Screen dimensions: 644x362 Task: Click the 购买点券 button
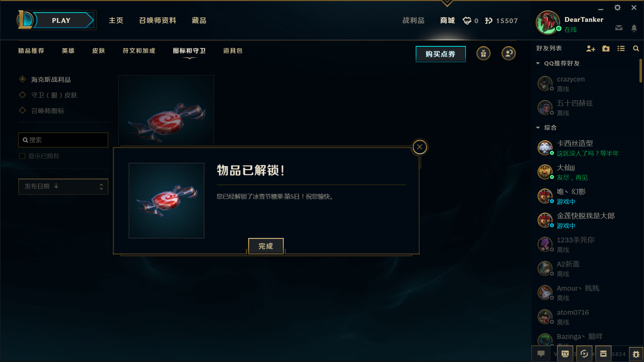tap(441, 54)
